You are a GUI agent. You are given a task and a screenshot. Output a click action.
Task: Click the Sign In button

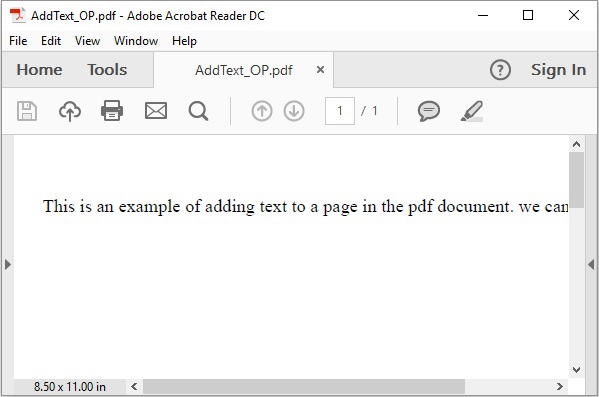coord(558,70)
